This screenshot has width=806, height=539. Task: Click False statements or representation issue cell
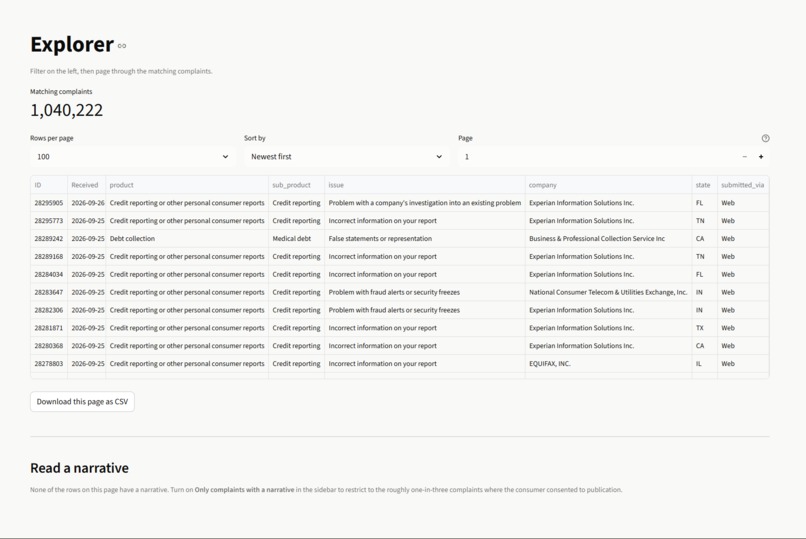pyautogui.click(x=425, y=239)
